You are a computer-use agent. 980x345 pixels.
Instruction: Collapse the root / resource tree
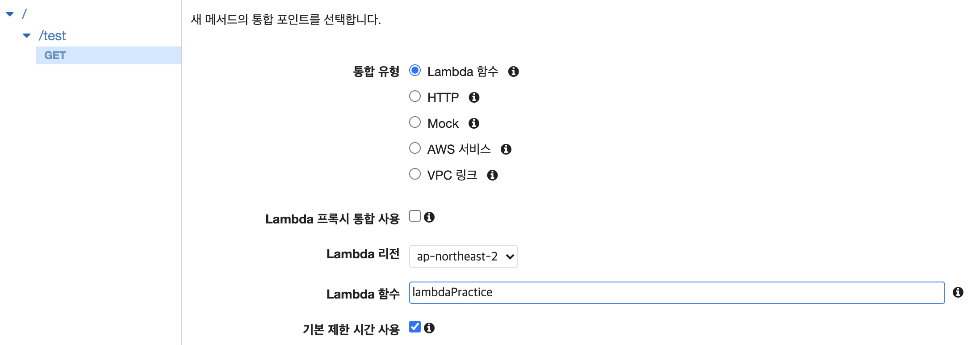(10, 14)
